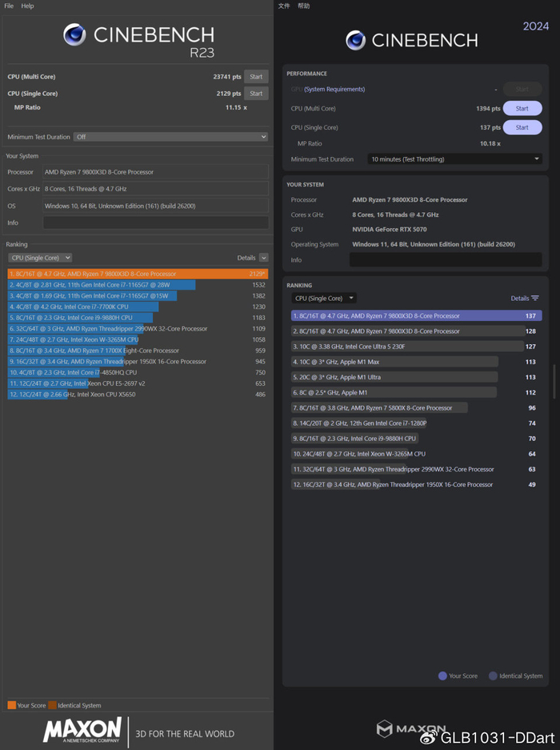Expand the 10 minutes Test Throttling dropdown

pyautogui.click(x=454, y=159)
